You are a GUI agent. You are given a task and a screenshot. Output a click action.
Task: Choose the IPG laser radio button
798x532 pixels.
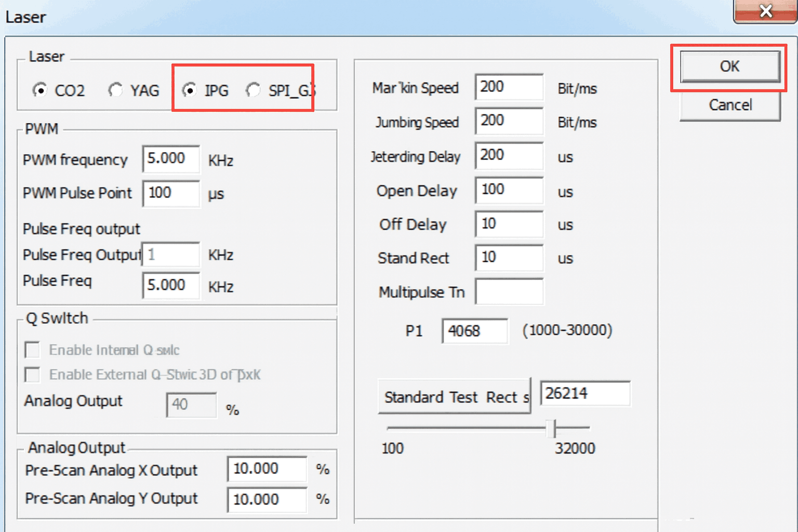point(190,90)
